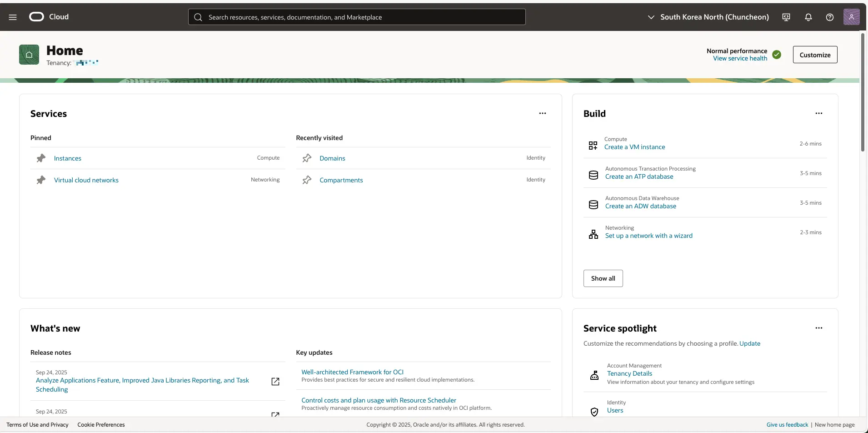The image size is (868, 433).
Task: Click the ATP database icon
Action: 594,175
